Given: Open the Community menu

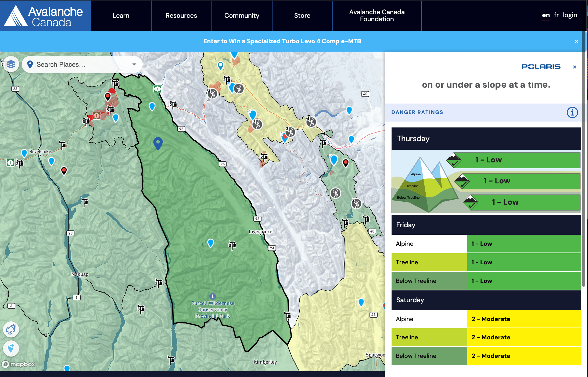Looking at the screenshot, I should 242,16.
